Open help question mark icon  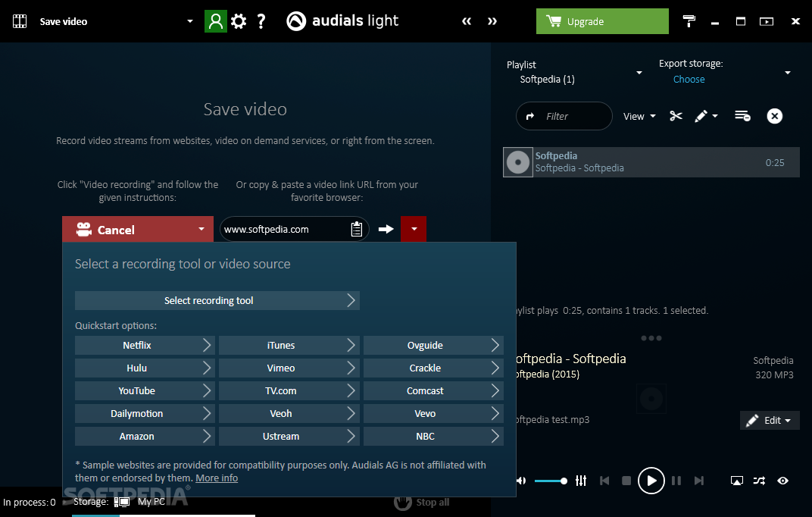pos(261,21)
